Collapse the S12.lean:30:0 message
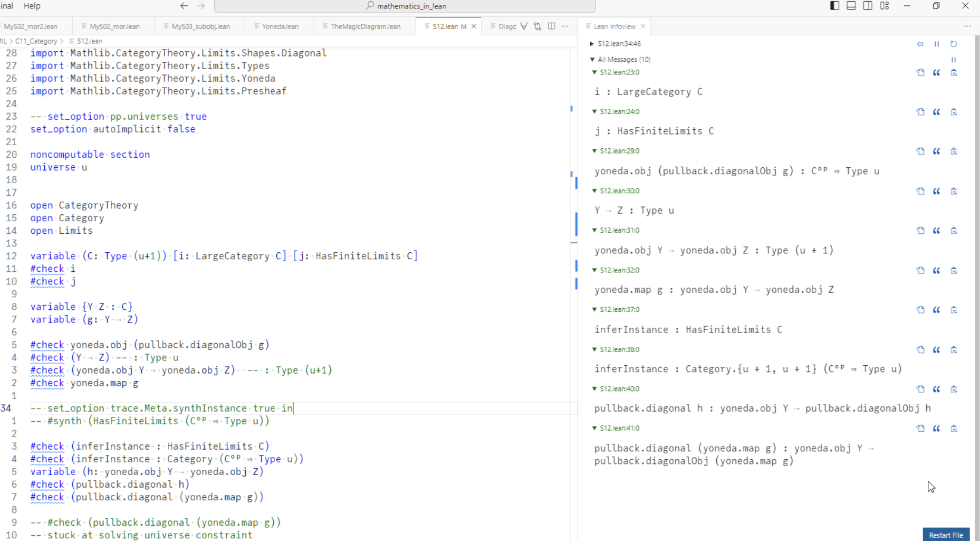The width and height of the screenshot is (980, 541). [594, 191]
